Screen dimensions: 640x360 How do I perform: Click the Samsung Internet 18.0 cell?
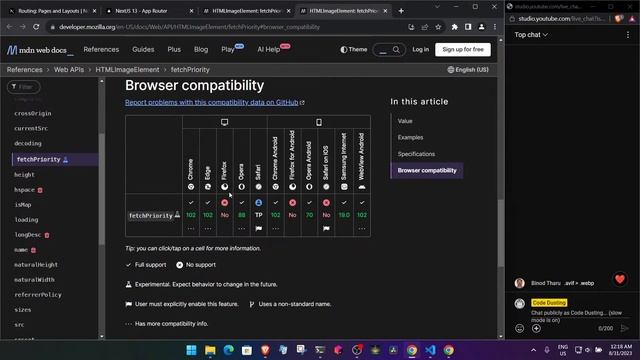coord(344,215)
